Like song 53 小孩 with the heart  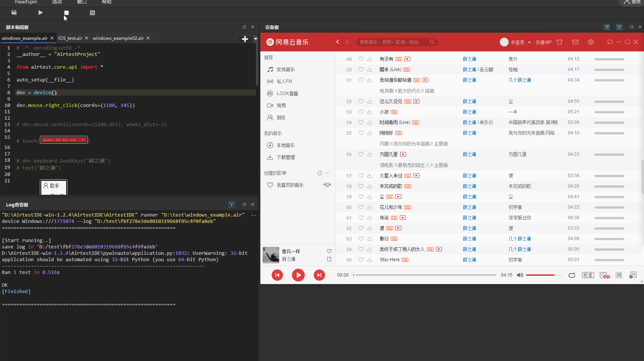[361, 112]
